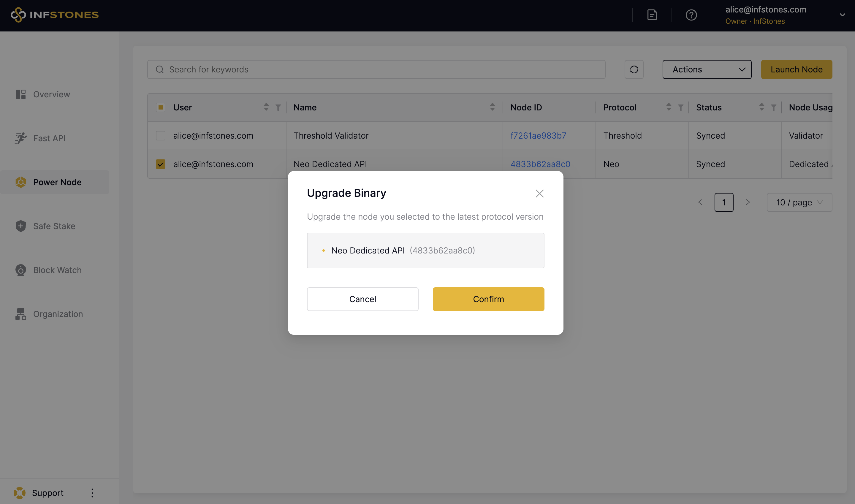Close the Upgrade Binary dialog

tap(539, 194)
